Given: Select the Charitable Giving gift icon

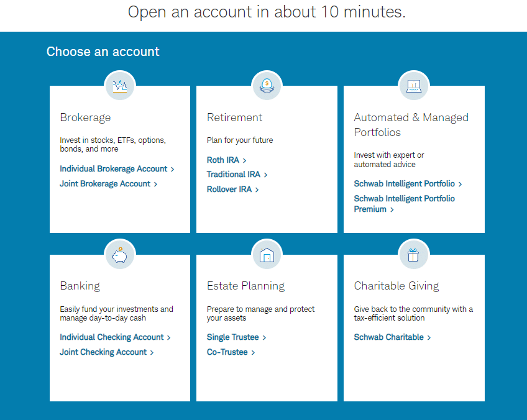Looking at the screenshot, I should [x=413, y=253].
